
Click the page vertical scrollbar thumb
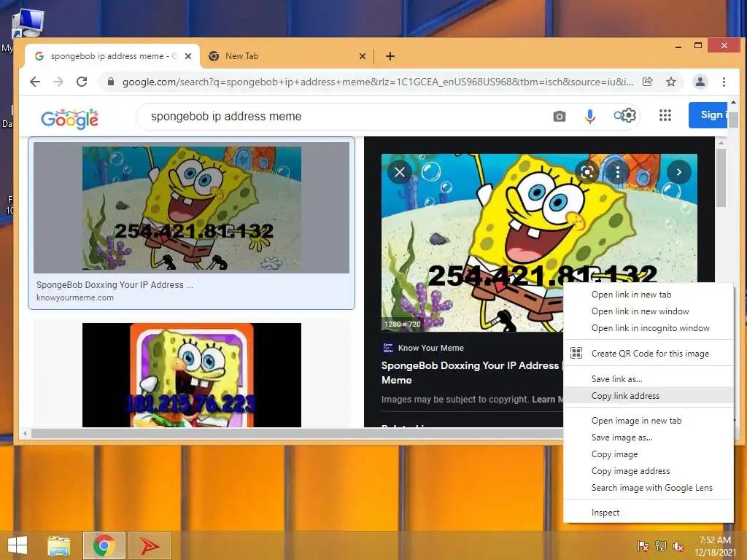pos(733,120)
